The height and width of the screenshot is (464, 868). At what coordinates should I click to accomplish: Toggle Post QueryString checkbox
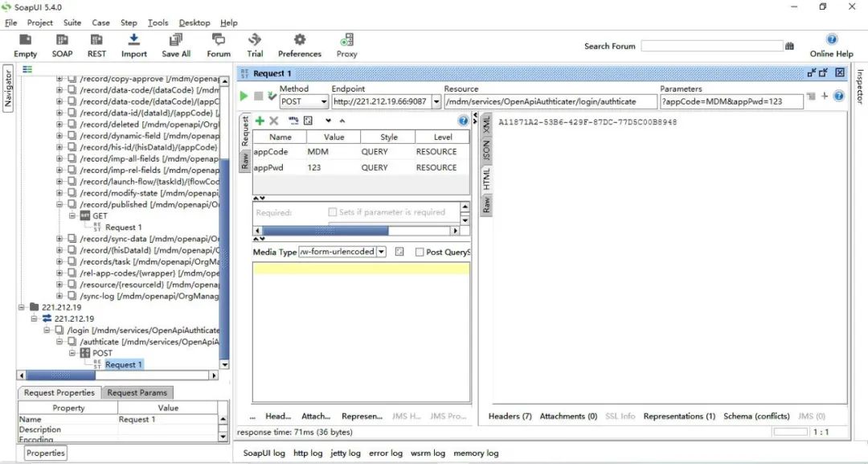(420, 252)
